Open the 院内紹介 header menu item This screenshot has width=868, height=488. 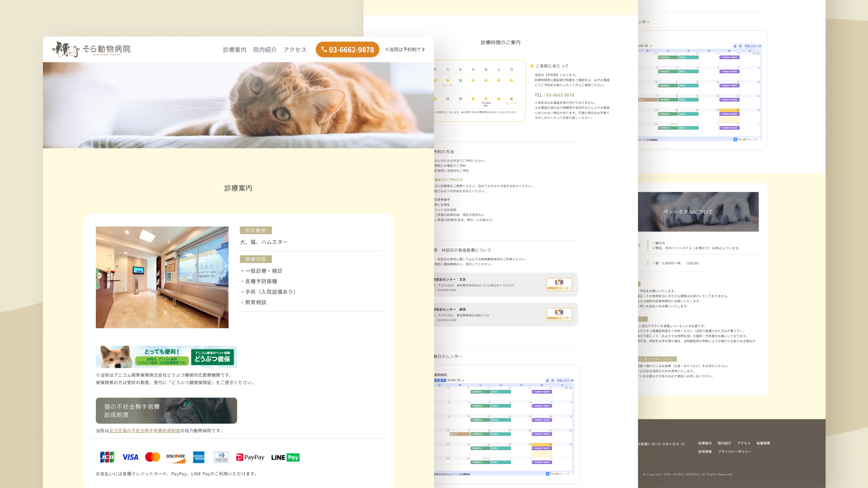click(265, 50)
